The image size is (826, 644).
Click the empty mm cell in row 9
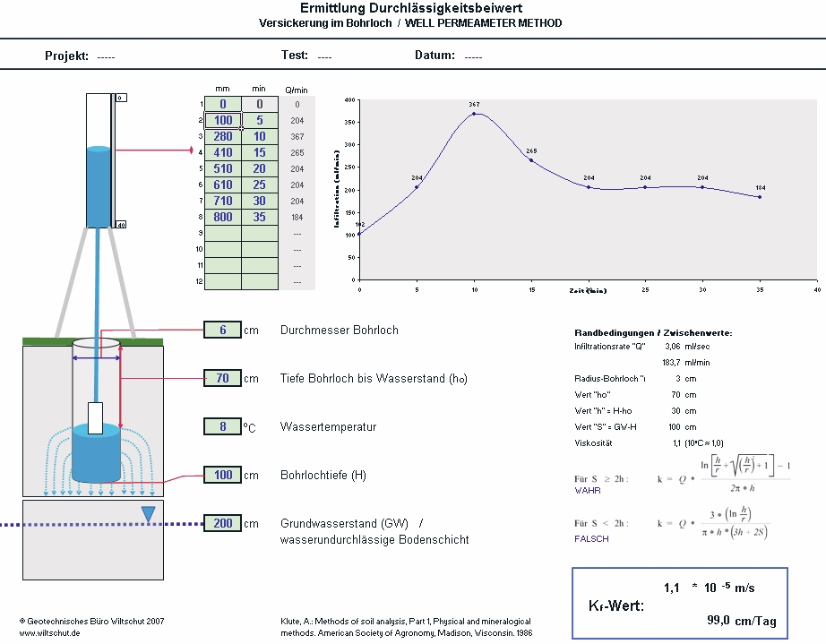click(223, 233)
